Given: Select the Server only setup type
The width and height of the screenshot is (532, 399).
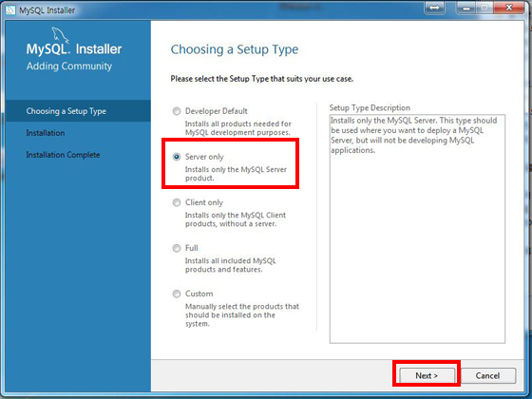Looking at the screenshot, I should (x=177, y=157).
